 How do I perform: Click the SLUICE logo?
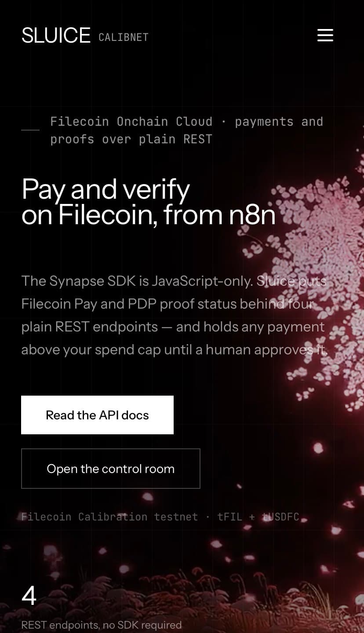point(56,36)
